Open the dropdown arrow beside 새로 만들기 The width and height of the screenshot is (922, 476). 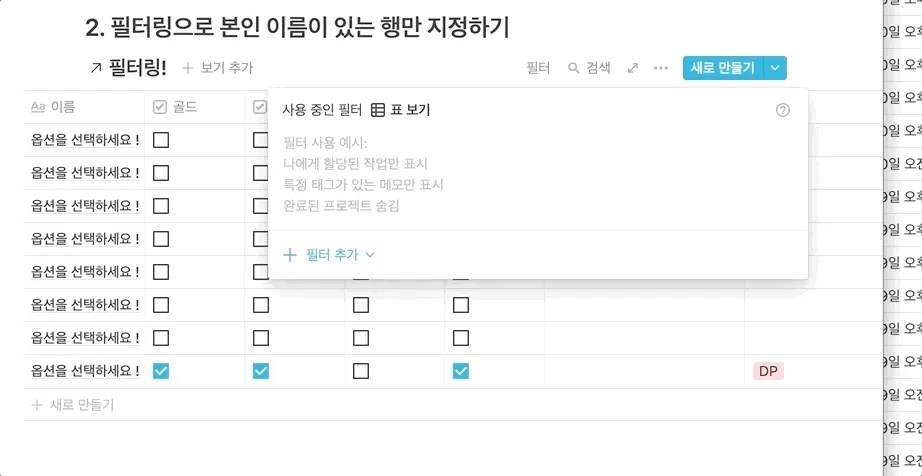click(x=776, y=68)
